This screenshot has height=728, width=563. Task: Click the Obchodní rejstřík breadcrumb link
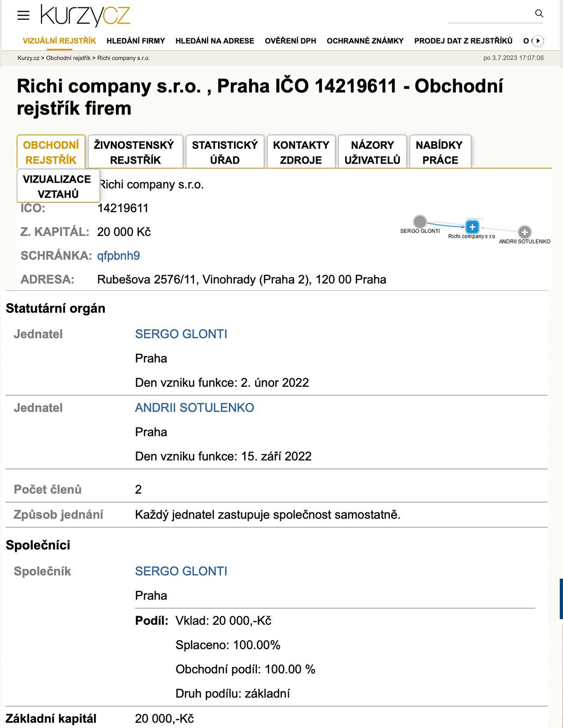pyautogui.click(x=68, y=58)
